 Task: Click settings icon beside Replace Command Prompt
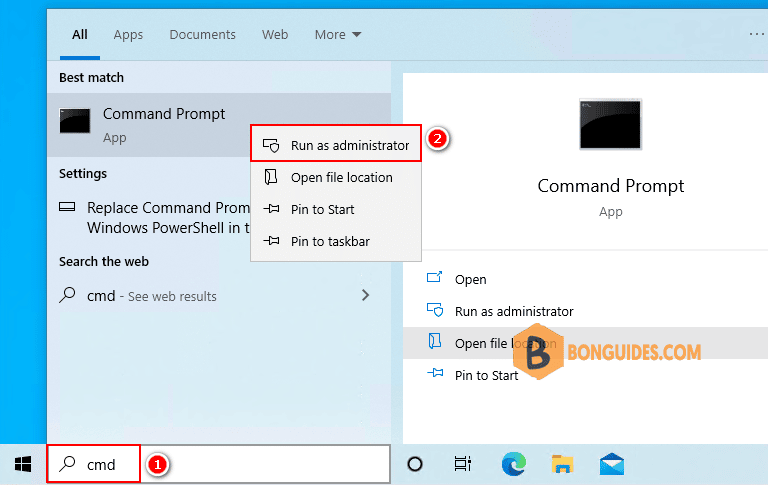coord(67,207)
